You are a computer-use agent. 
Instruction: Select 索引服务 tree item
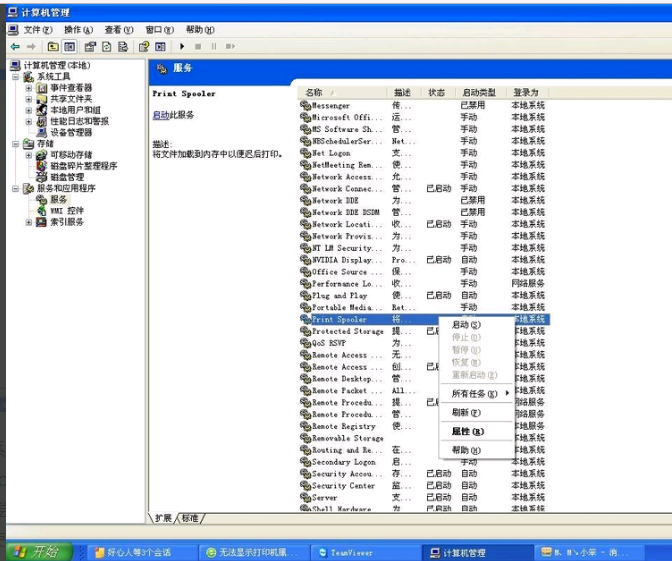pyautogui.click(x=67, y=222)
